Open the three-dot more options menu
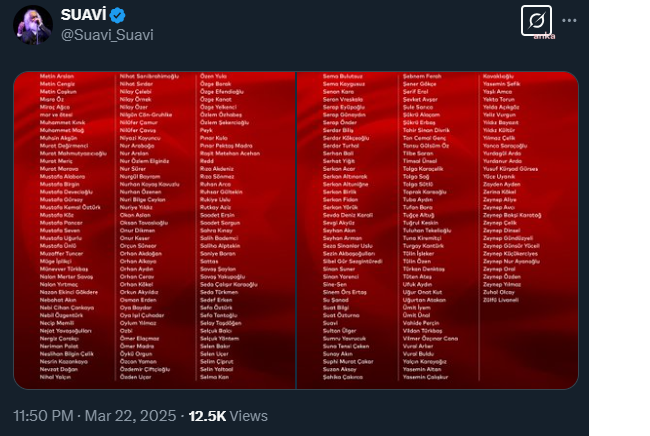The height and width of the screenshot is (436, 650). (x=569, y=20)
